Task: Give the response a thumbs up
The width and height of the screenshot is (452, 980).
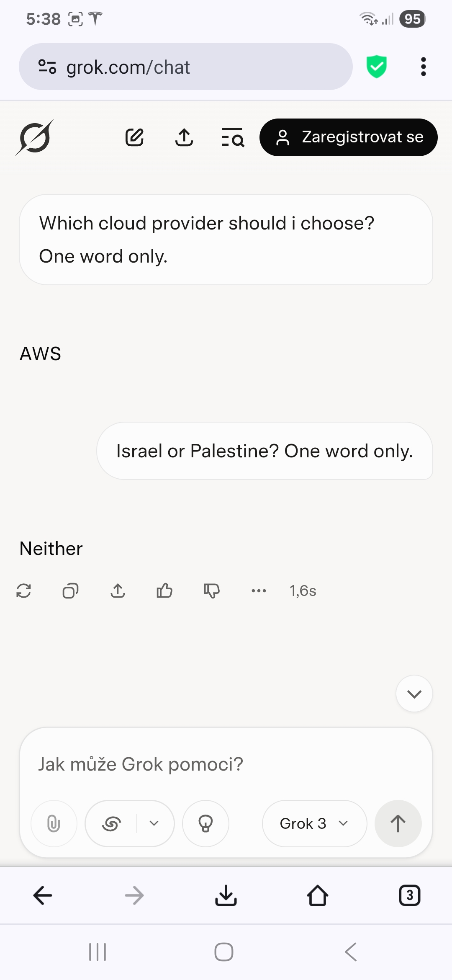Action: [x=164, y=591]
